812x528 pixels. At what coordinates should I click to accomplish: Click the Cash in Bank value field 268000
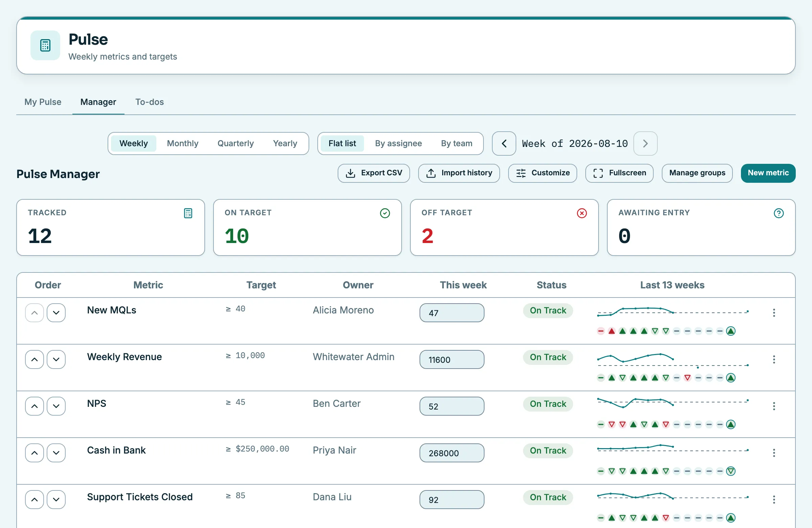point(452,453)
